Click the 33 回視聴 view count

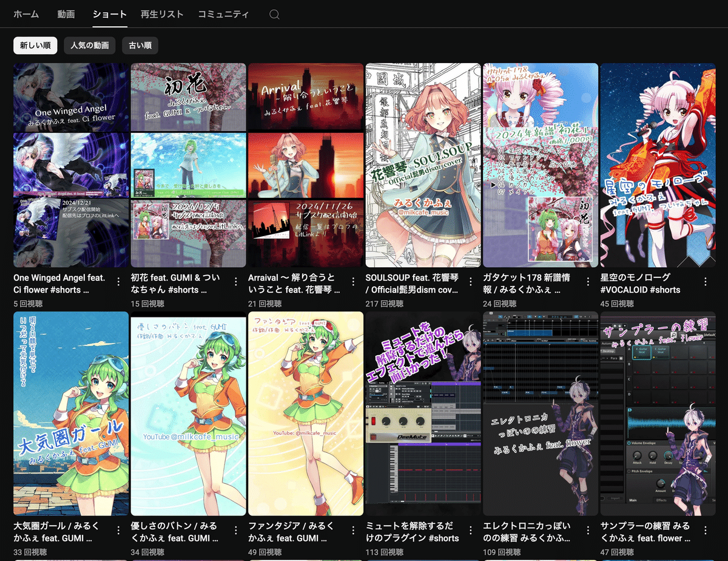(x=29, y=552)
